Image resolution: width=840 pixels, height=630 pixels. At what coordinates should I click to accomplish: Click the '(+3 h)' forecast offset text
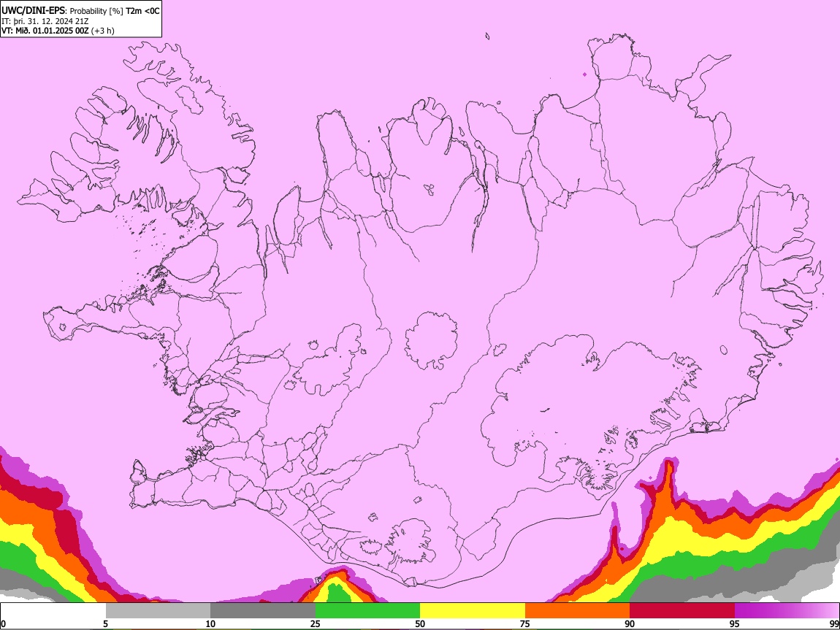(103, 31)
